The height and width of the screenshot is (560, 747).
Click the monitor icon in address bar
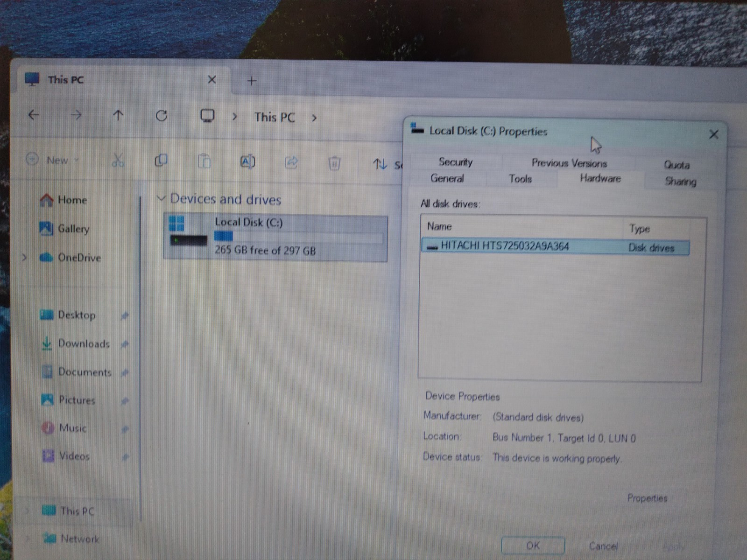(x=207, y=116)
